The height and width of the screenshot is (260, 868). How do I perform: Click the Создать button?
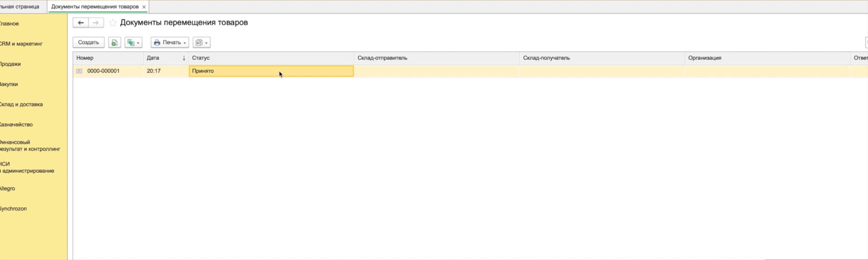[x=89, y=42]
